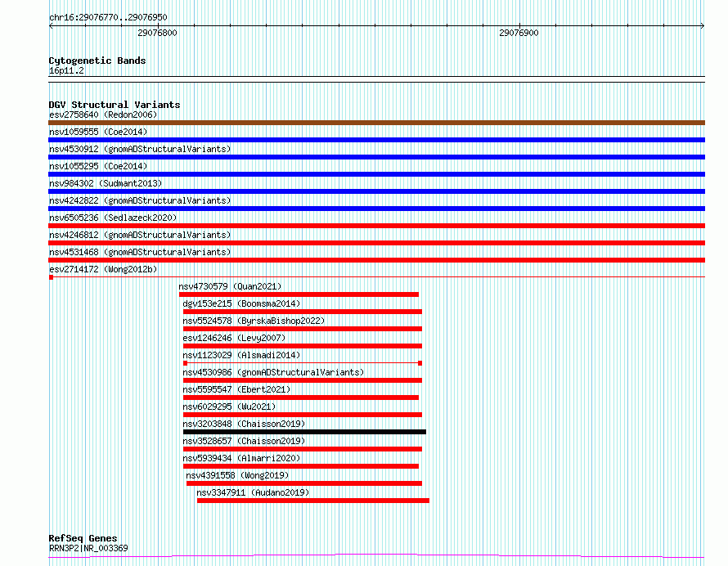This screenshot has width=728, height=566.
Task: Open the nsv1059555 (Coe2014) variant label
Action: pyautogui.click(x=98, y=132)
